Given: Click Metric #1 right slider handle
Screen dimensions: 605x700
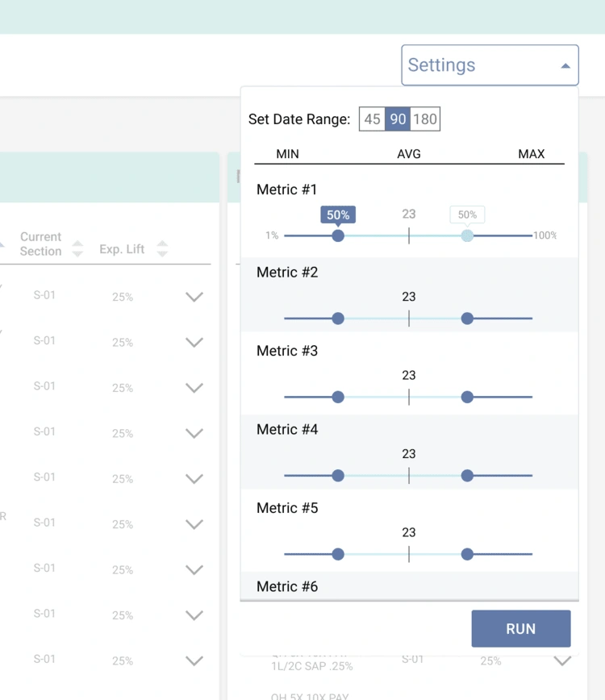Looking at the screenshot, I should tap(467, 235).
